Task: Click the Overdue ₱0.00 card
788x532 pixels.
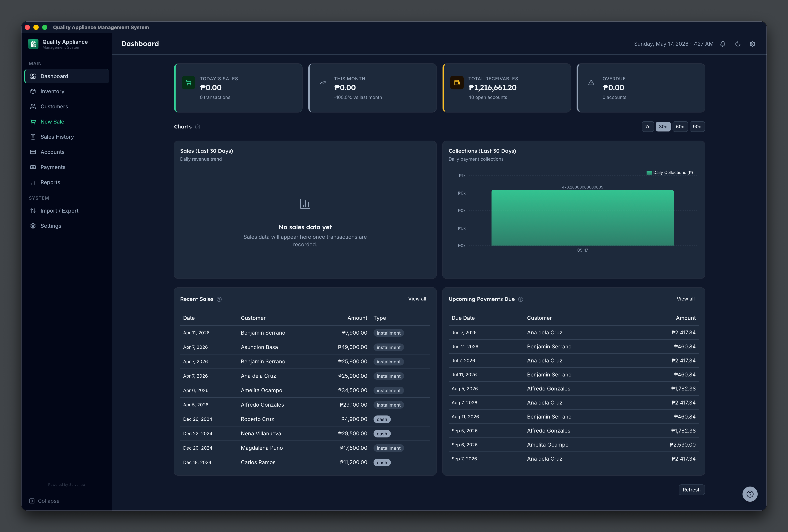Action: click(x=641, y=88)
